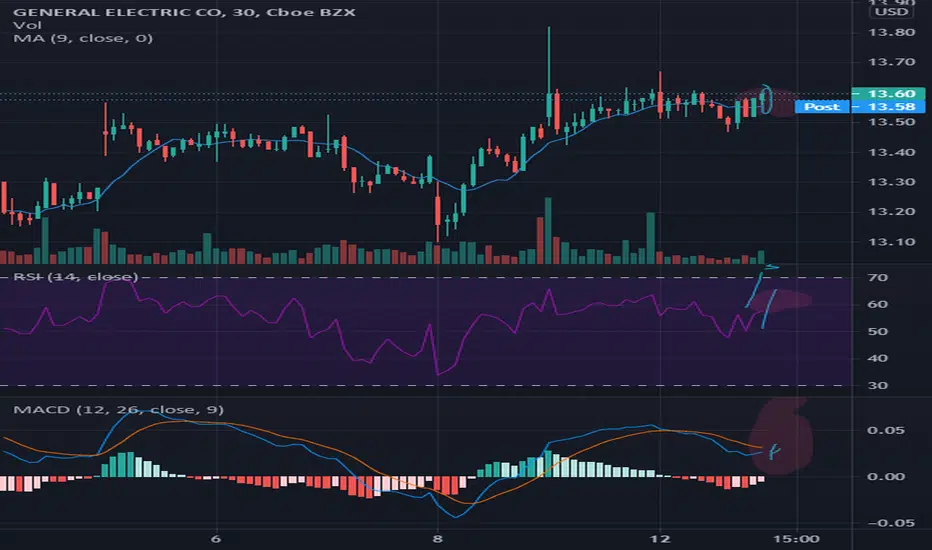This screenshot has height=550, width=932.
Task: Click the Vol indicator legend
Action: point(27,25)
